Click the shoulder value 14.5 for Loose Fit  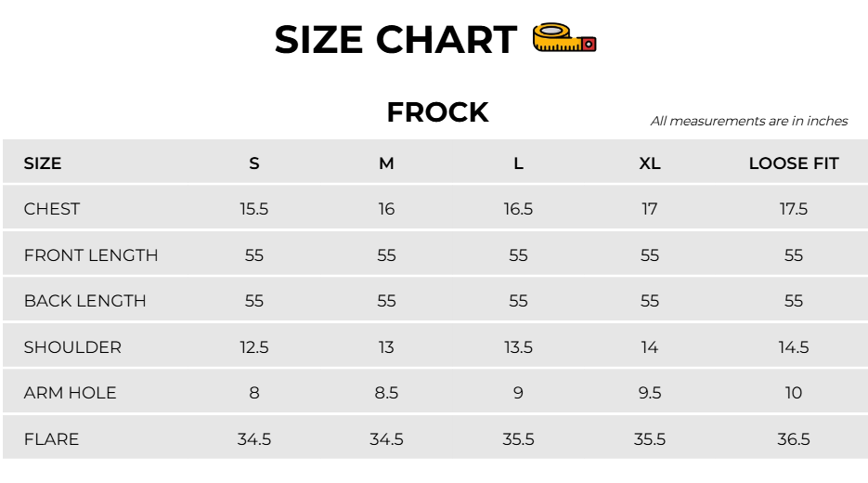point(794,347)
